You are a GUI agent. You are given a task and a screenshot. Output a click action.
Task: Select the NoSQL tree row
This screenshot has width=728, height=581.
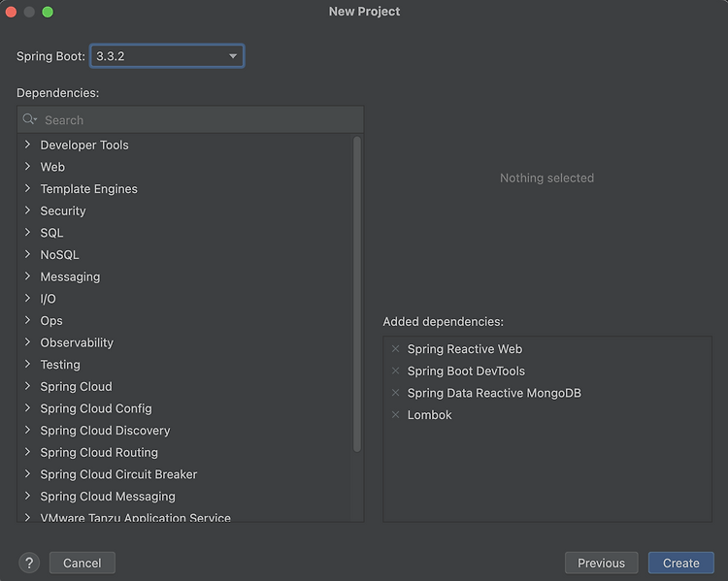[x=184, y=255]
